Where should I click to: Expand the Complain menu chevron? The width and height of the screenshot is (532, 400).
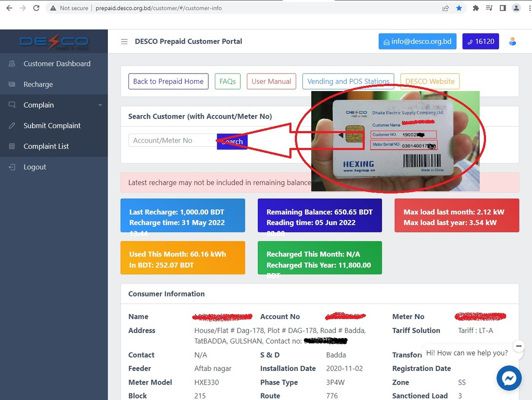point(100,105)
